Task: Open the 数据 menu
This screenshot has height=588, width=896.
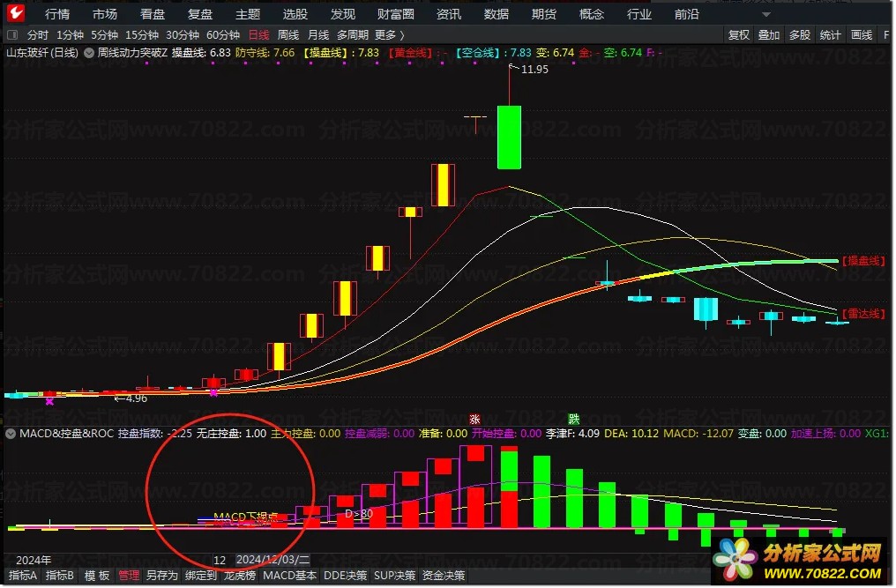Action: click(496, 14)
